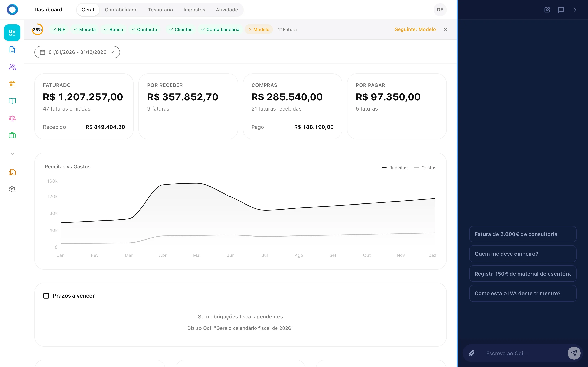Collapse the Odi chat panel with the arrow
Viewport: 588px width, 367px height.
pos(575,10)
